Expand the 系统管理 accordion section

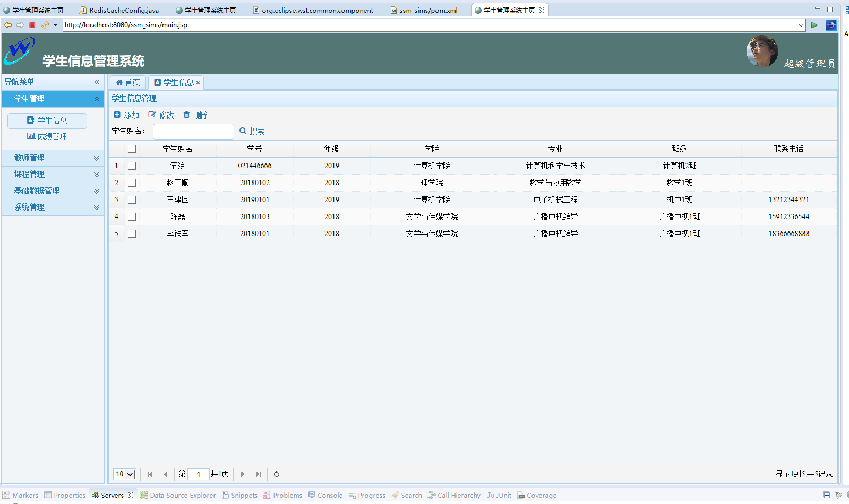[x=97, y=207]
